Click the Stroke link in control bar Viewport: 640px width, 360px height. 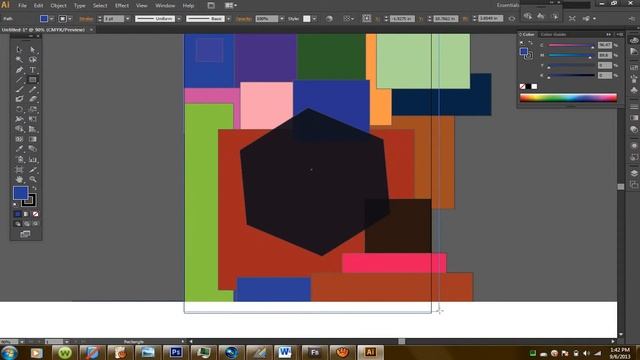click(x=86, y=19)
